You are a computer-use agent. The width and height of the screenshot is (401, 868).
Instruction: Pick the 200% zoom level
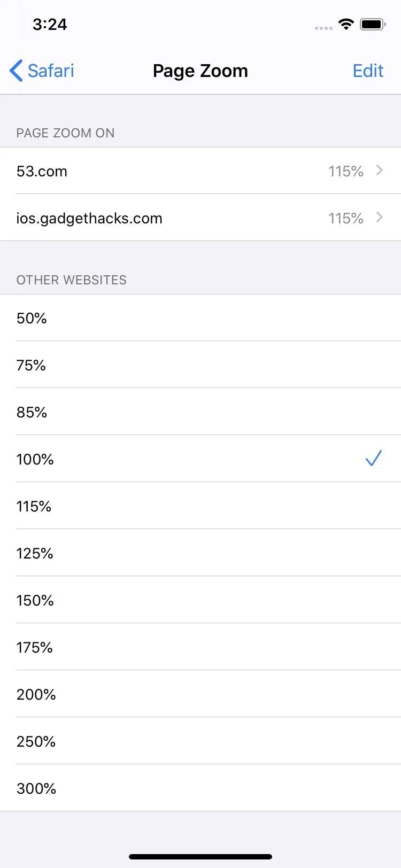coord(200,694)
